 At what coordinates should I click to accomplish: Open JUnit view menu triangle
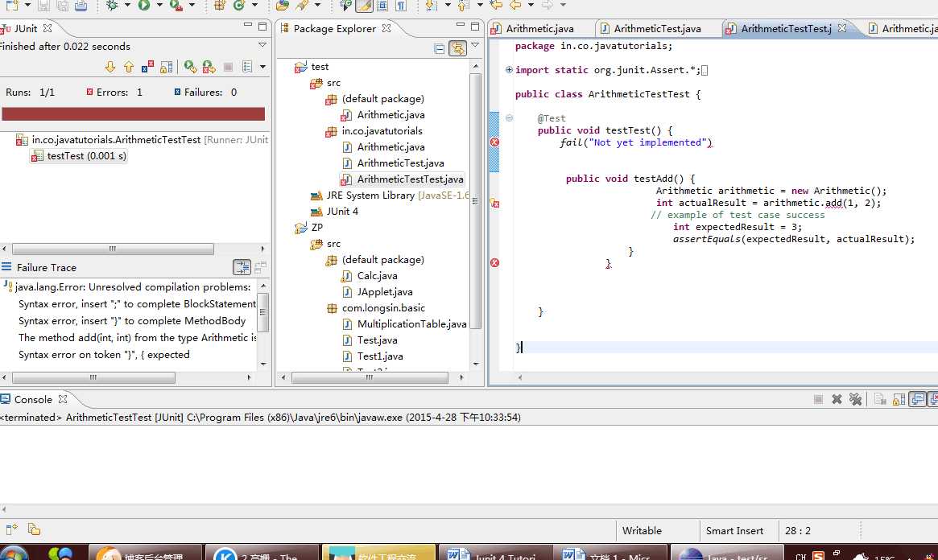coord(262,45)
